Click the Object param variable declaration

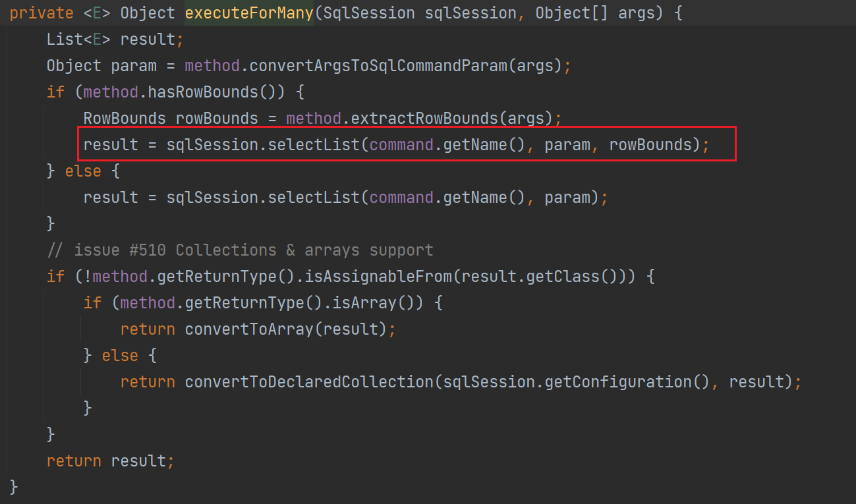point(101,66)
